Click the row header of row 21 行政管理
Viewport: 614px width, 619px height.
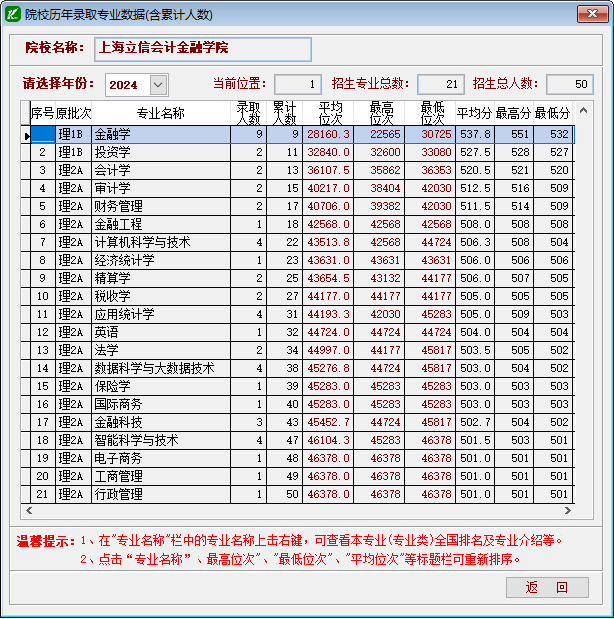click(26, 495)
